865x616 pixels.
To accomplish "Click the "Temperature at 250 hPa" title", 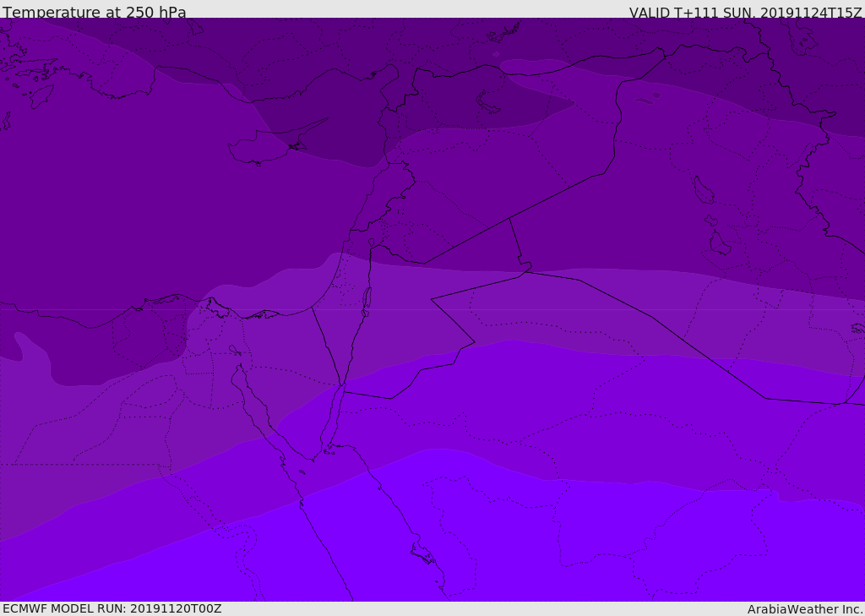I will 95,13.
